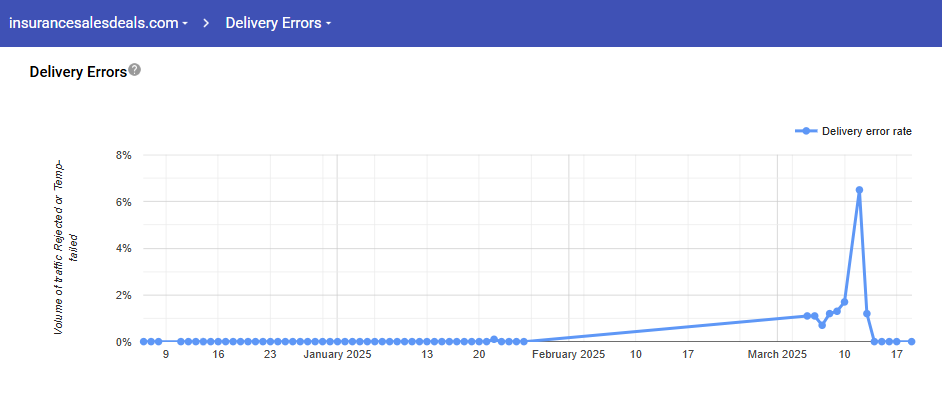Click the lowest dip point in early March
This screenshot has height=400, width=942.
point(822,325)
